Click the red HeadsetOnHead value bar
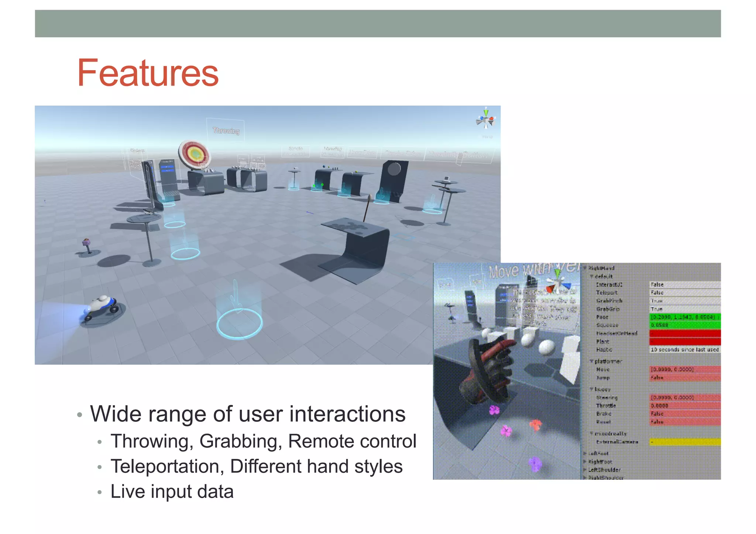The width and height of the screenshot is (756, 534). (685, 333)
